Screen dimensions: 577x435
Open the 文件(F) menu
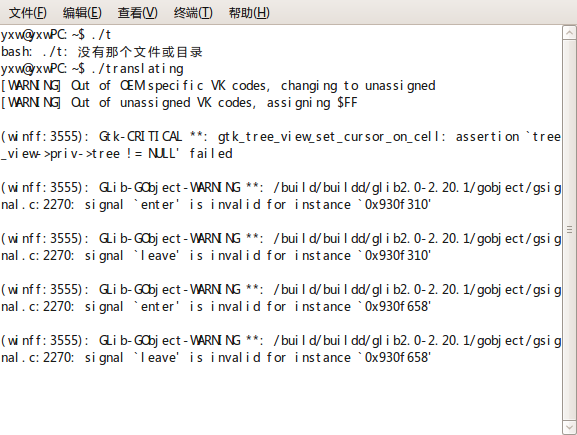[x=28, y=13]
